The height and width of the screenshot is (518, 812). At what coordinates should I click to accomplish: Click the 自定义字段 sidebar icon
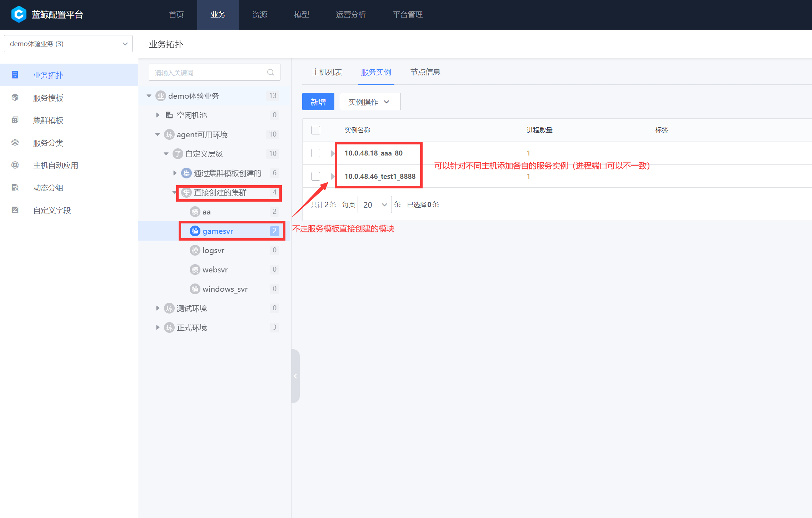click(x=15, y=210)
